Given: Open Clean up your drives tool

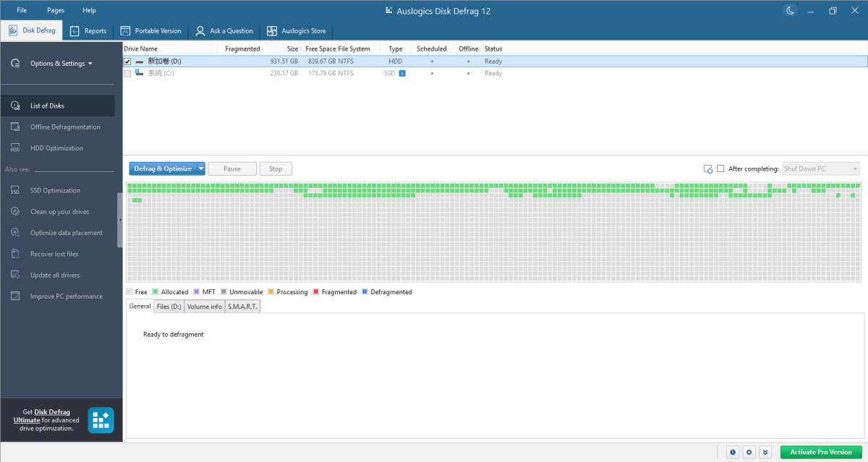Looking at the screenshot, I should click(59, 212).
